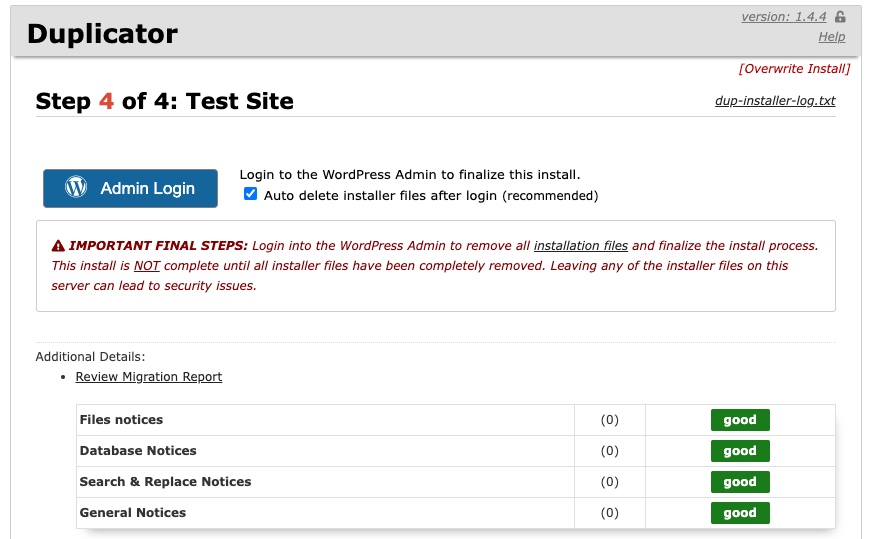Click the good badge for Files notices
875x539 pixels.
click(740, 420)
